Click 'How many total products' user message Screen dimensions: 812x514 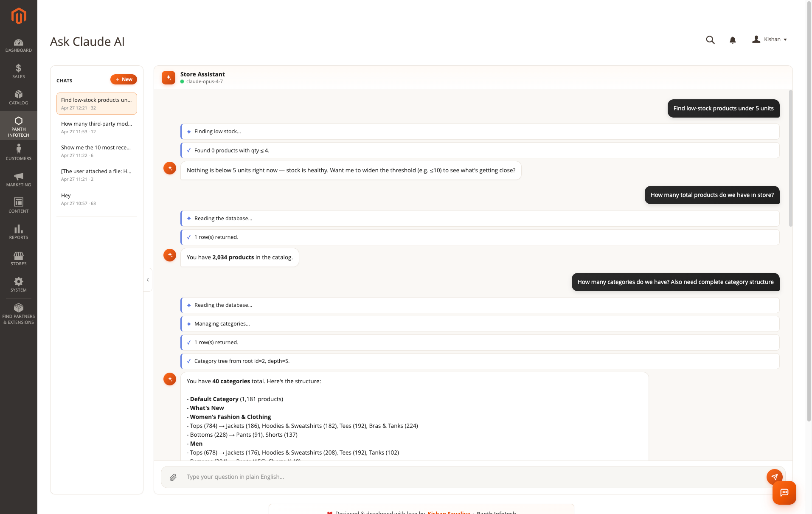tap(712, 195)
